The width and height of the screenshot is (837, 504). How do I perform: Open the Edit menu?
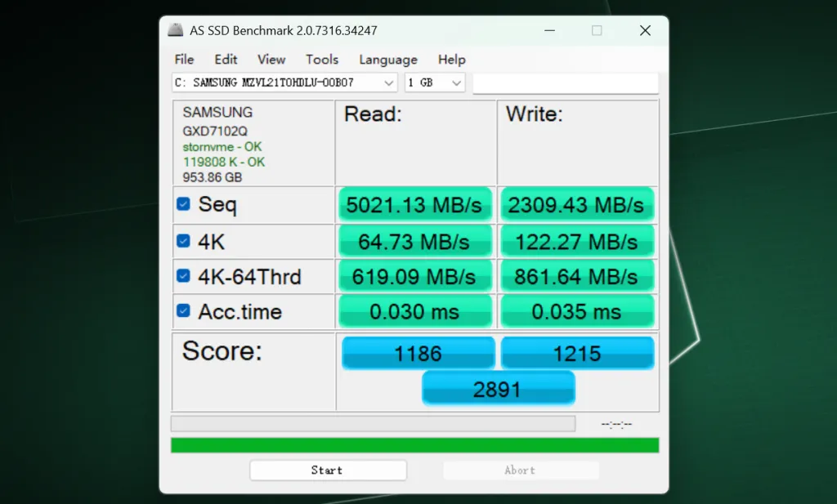226,60
